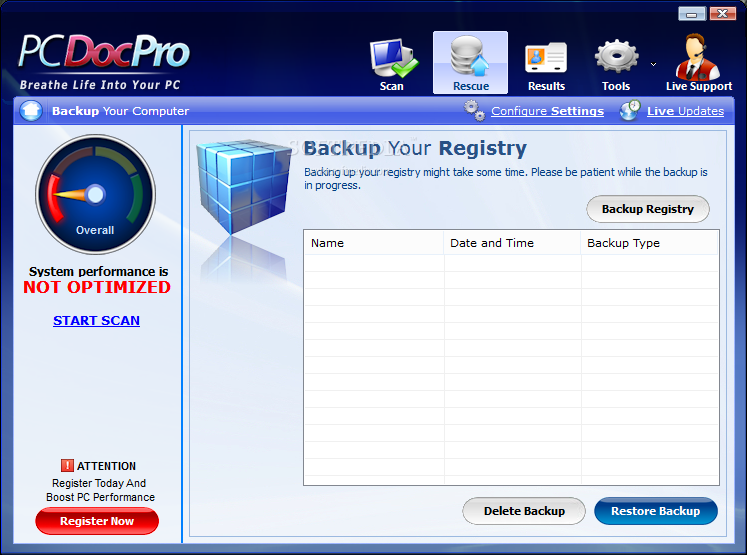Click 'Boost PC Performance' text
This screenshot has height=555, width=747.
[101, 497]
